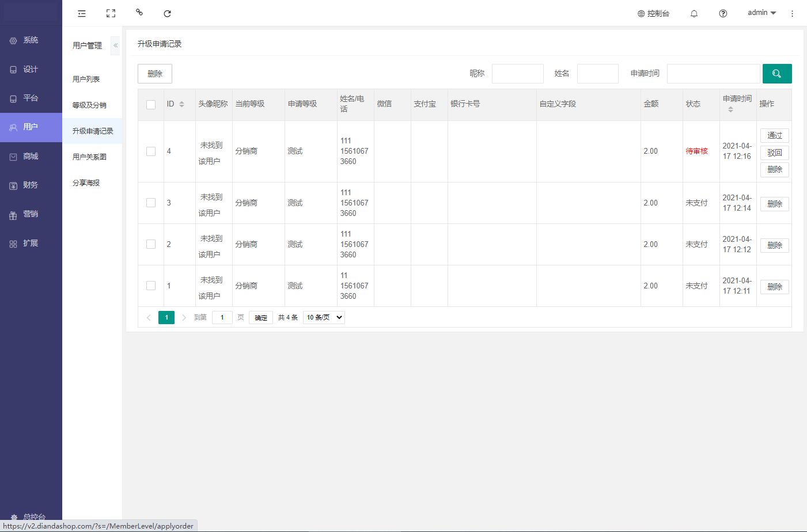Screen dimensions: 807x532
Task: Click the link icon in top toolbar
Action: point(139,12)
